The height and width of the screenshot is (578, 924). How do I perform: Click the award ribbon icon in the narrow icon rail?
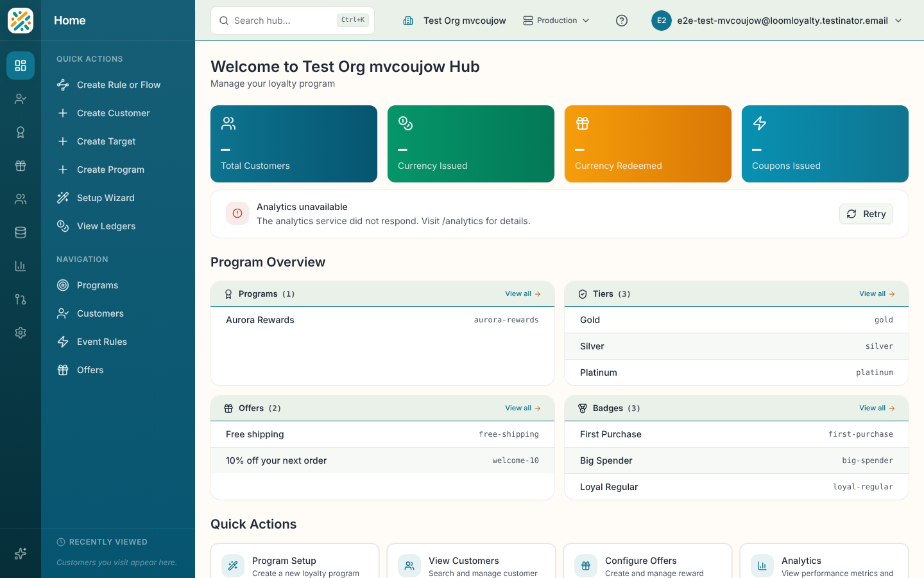[x=21, y=132]
